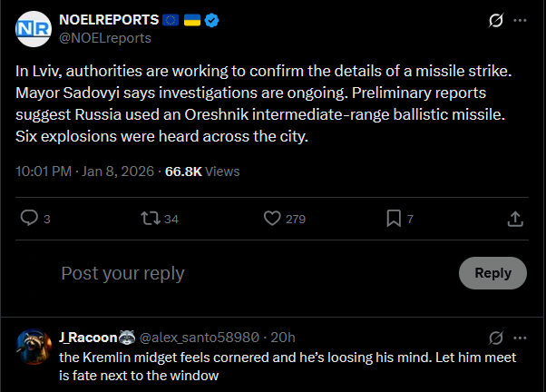The width and height of the screenshot is (546, 392).
Task: Open more options menu on NOELREPORTS post
Action: (520, 20)
